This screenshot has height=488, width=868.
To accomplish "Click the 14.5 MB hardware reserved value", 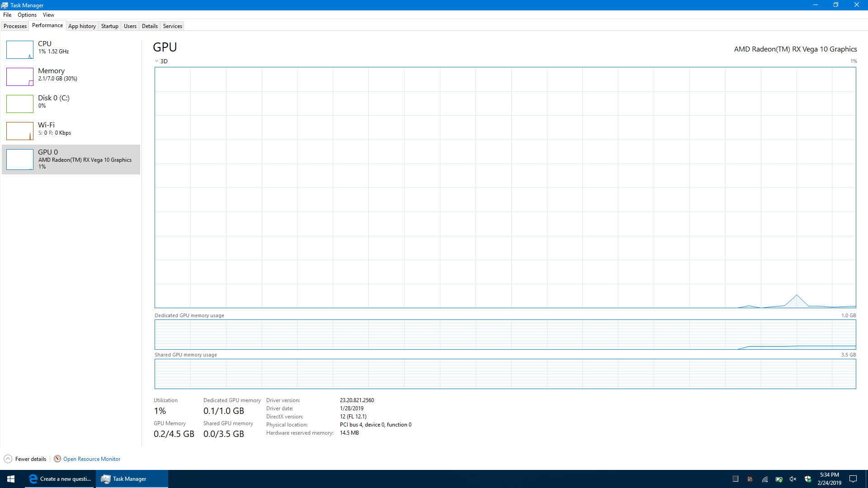I will pos(349,433).
